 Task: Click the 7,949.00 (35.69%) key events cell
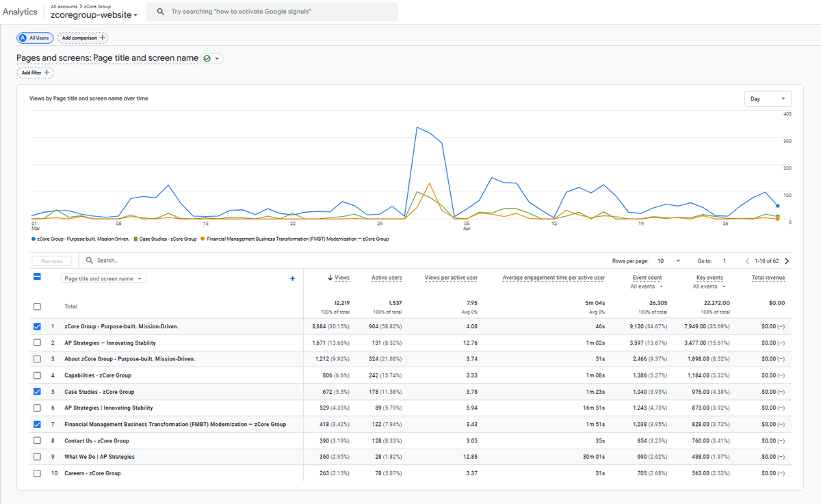coord(705,326)
